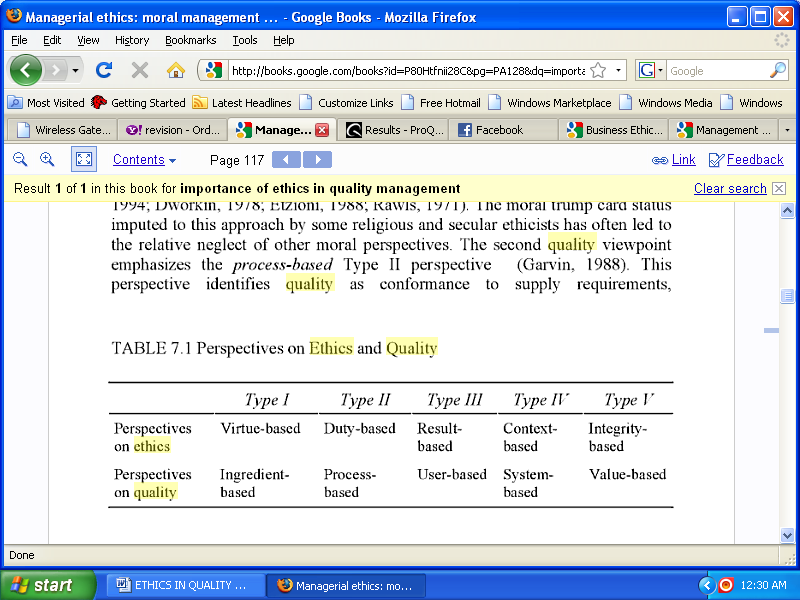Zoom out of the book page
800x600 pixels.
coord(20,159)
